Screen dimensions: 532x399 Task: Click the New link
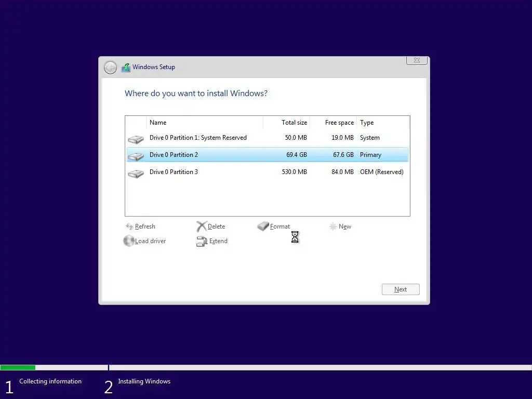click(345, 227)
